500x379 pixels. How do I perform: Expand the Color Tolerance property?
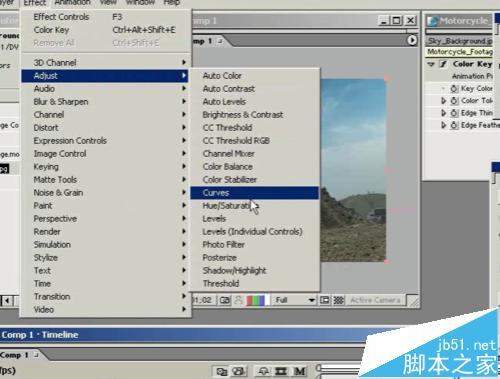pos(443,101)
